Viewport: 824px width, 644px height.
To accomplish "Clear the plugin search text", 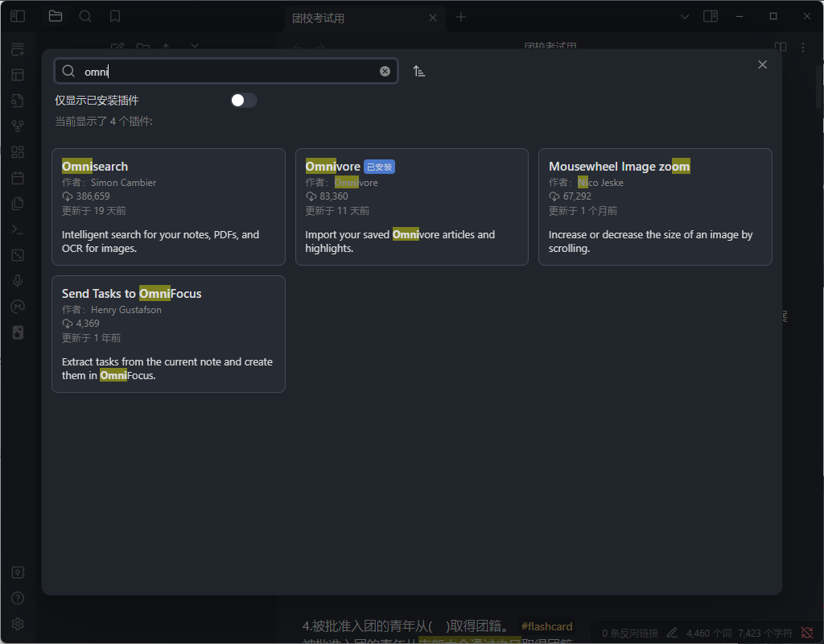I will [385, 72].
